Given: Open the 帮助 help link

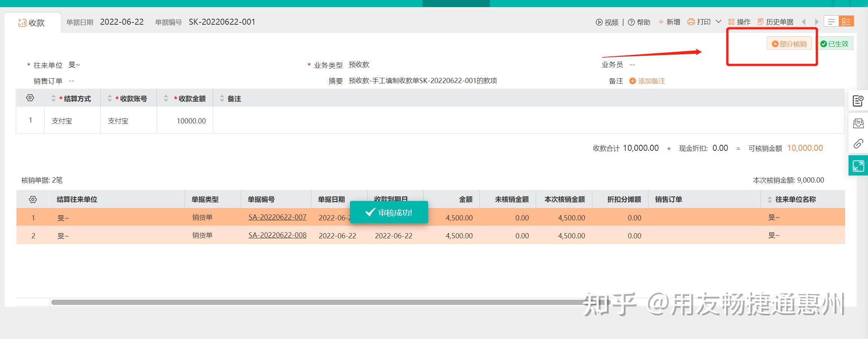Looking at the screenshot, I should click(x=639, y=22).
